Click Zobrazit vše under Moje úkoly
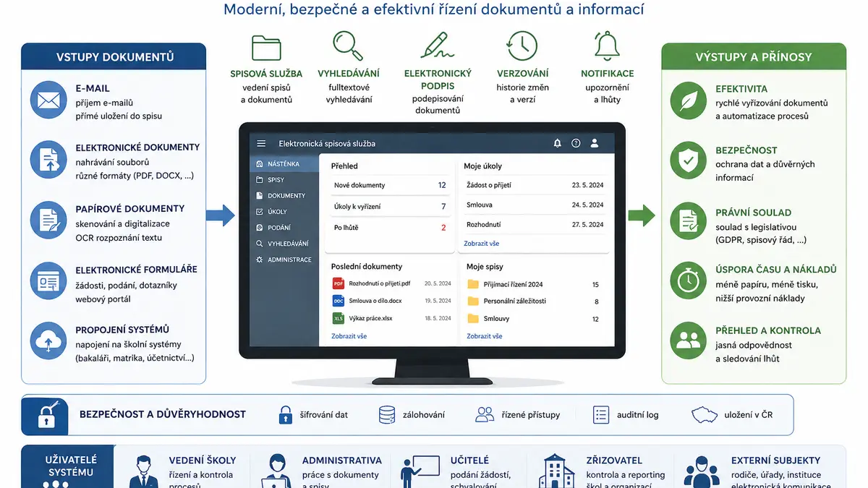 click(481, 244)
